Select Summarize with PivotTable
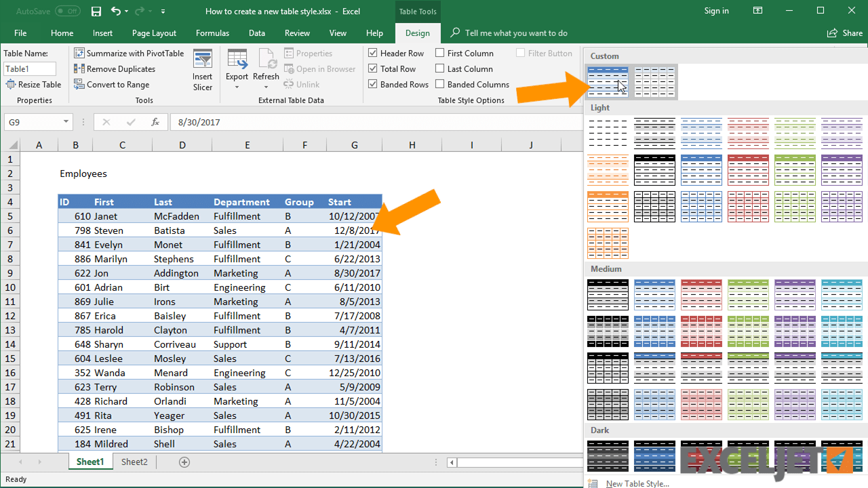 pyautogui.click(x=129, y=53)
